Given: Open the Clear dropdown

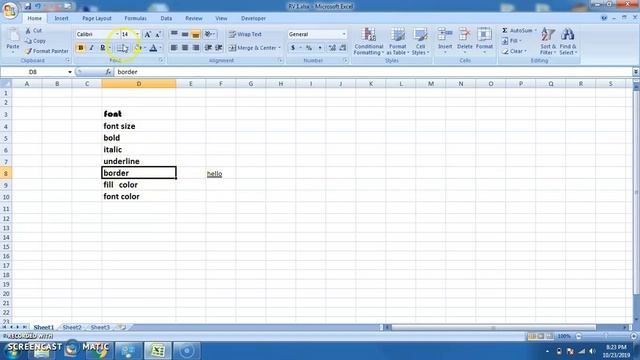Looking at the screenshot, I should pyautogui.click(x=526, y=51).
